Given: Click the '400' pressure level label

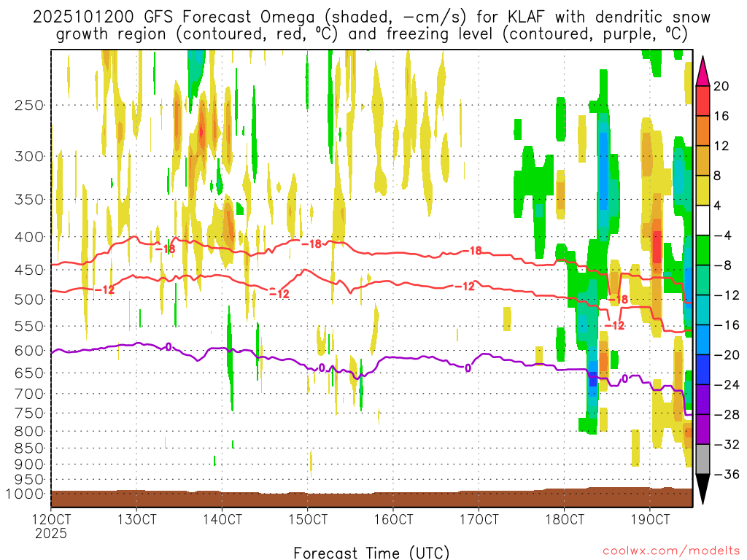Looking at the screenshot, I should point(29,237).
